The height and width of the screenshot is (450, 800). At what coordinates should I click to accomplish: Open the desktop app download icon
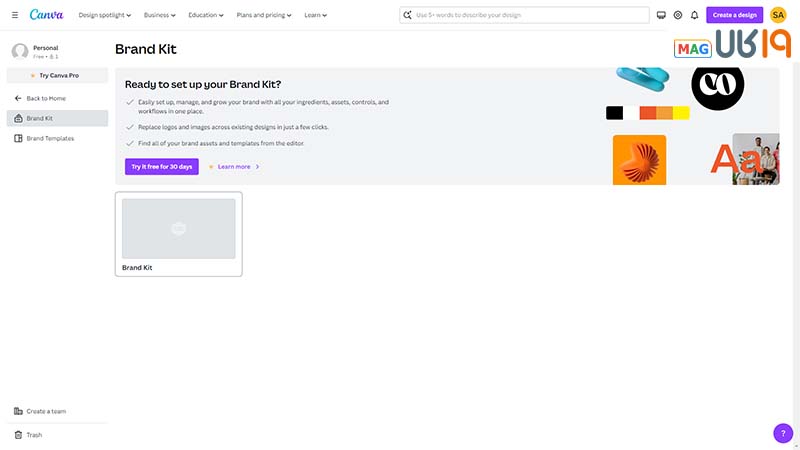(x=661, y=15)
